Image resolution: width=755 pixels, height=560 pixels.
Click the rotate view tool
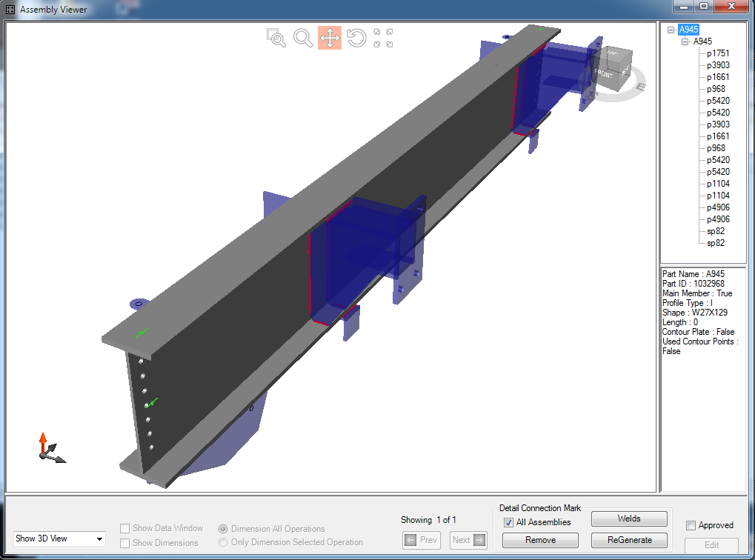[356, 38]
